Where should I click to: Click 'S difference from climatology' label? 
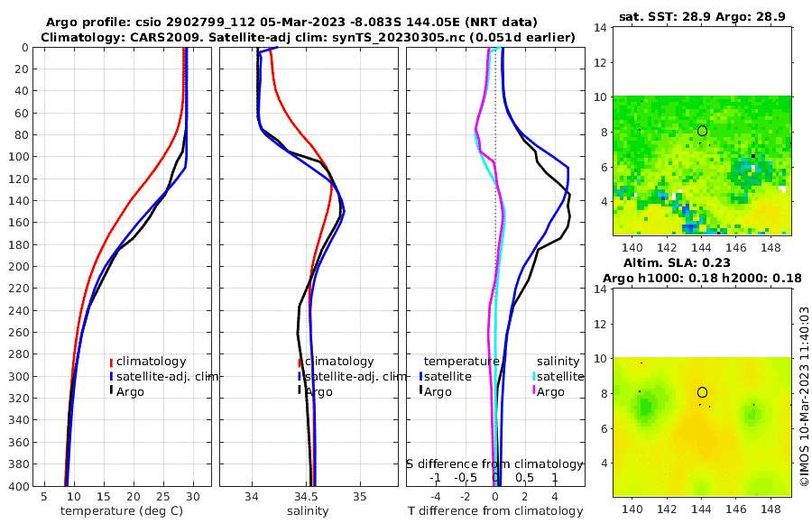[x=494, y=464]
